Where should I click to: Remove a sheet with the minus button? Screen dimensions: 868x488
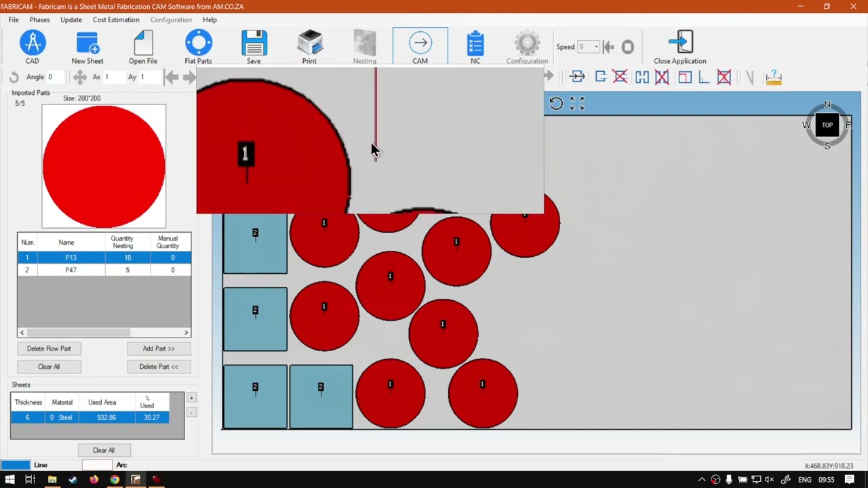191,413
